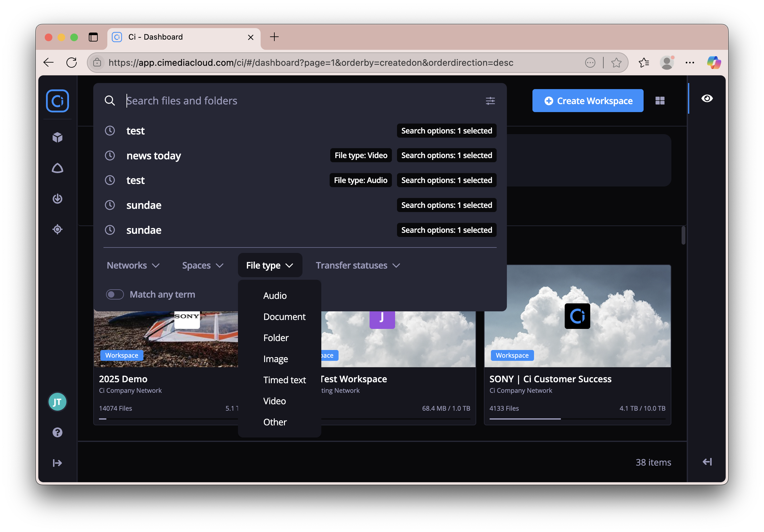
Task: Open browser favorites list icon
Action: coord(644,63)
